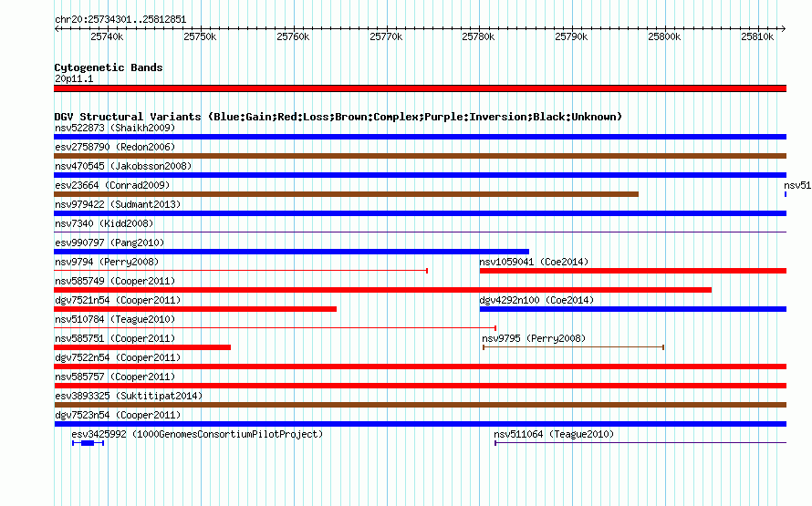Viewport: 812px width, 506px height.
Task: Click the dgv7521n54 (Cooper2011) label
Action: click(118, 300)
